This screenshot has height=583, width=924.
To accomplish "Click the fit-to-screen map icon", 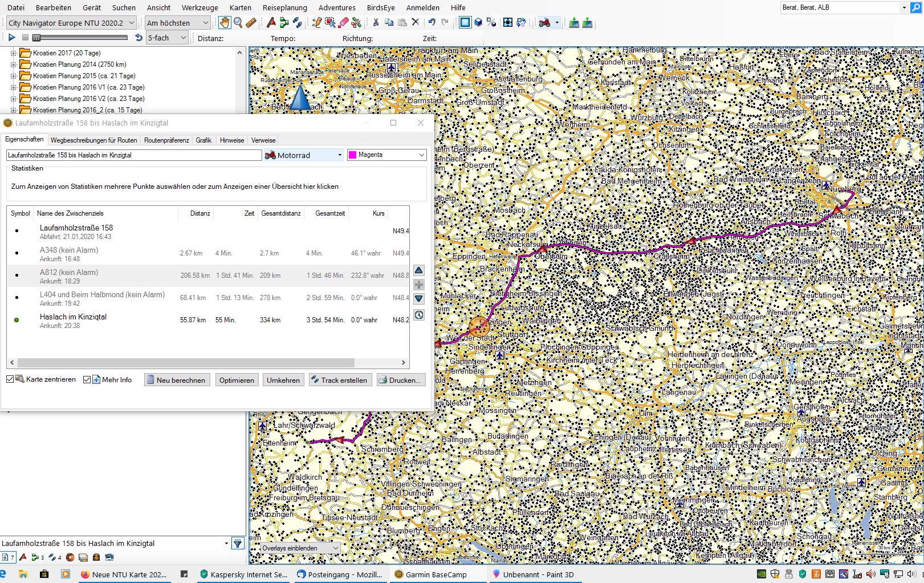I will [507, 22].
